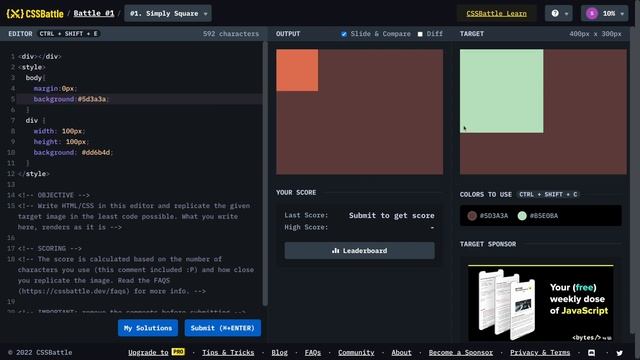Click the CSSBattle logo
640x360 pixels.
point(35,13)
